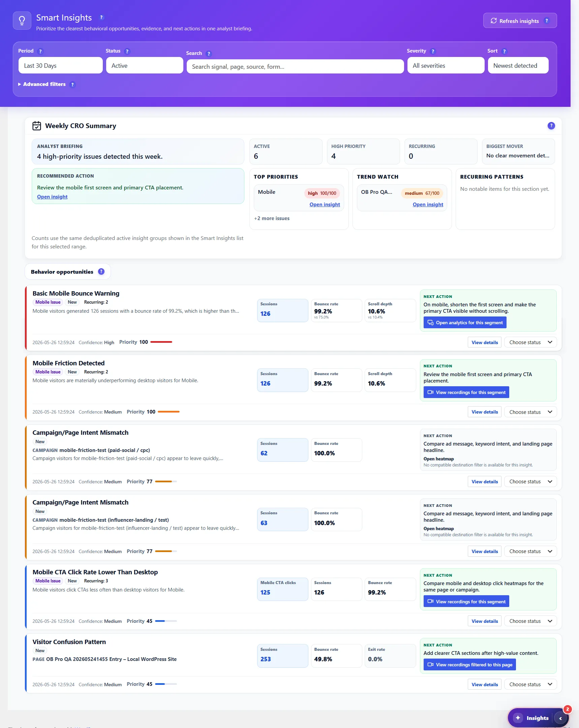The height and width of the screenshot is (728, 579).
Task: Open the Sort dropdown Newest detected
Action: (x=518, y=65)
